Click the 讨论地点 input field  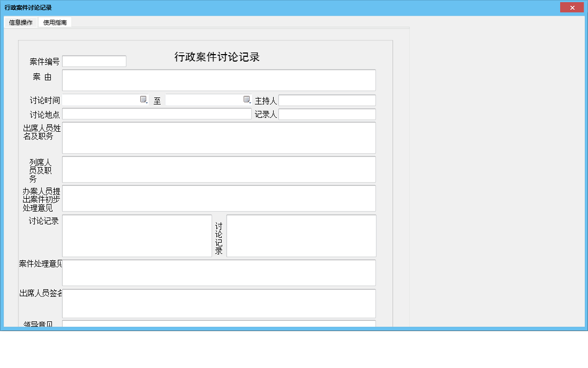coord(157,114)
